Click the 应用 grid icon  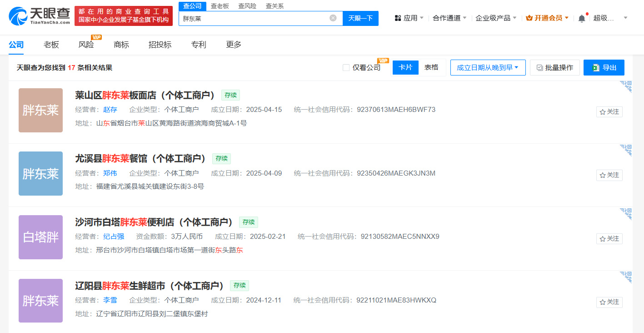point(398,18)
